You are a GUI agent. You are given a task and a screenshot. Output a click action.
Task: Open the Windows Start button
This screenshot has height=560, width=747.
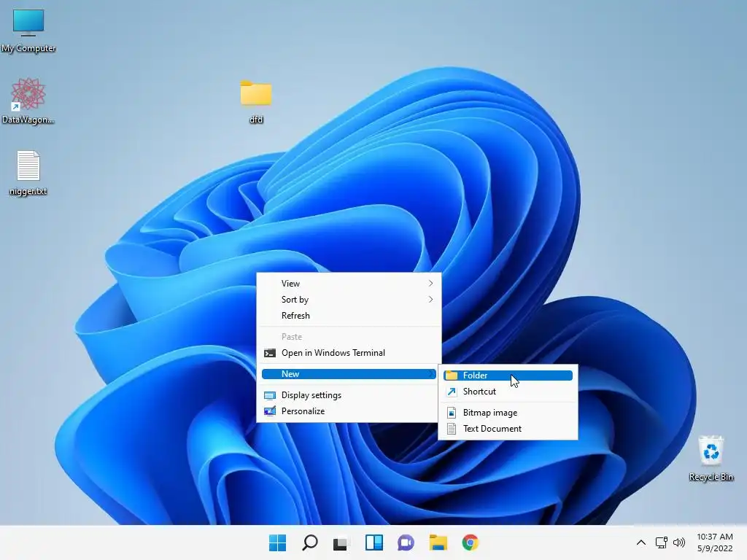point(278,542)
